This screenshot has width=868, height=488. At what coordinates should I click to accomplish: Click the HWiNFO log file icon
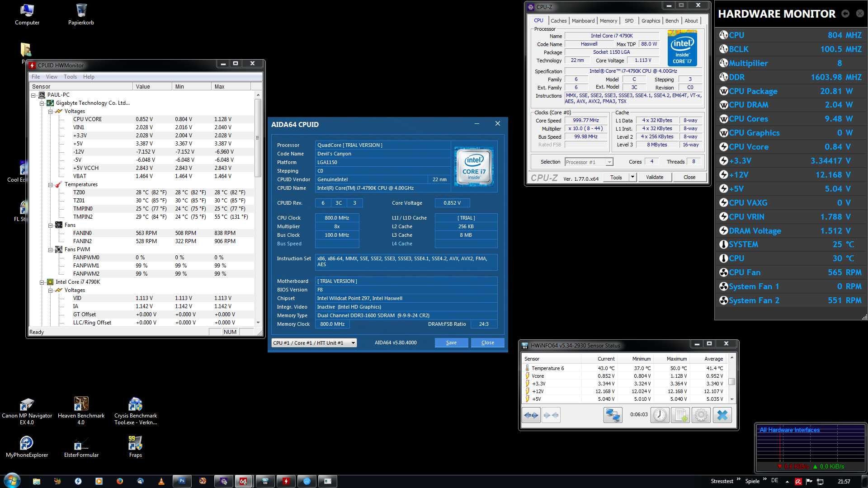point(680,415)
